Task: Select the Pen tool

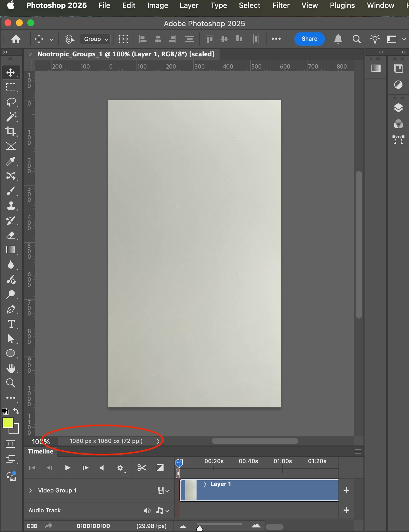Action: coord(11,309)
